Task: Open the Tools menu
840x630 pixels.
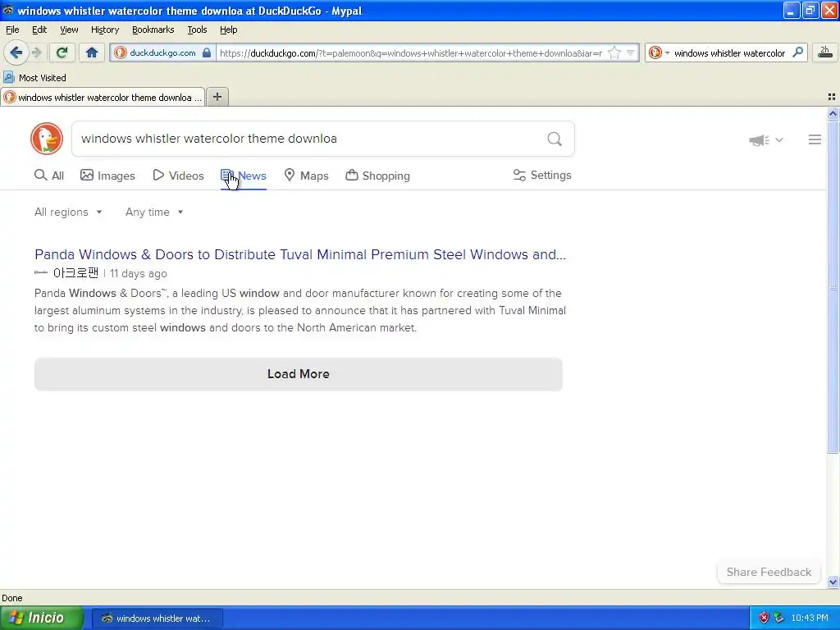Action: 197,30
